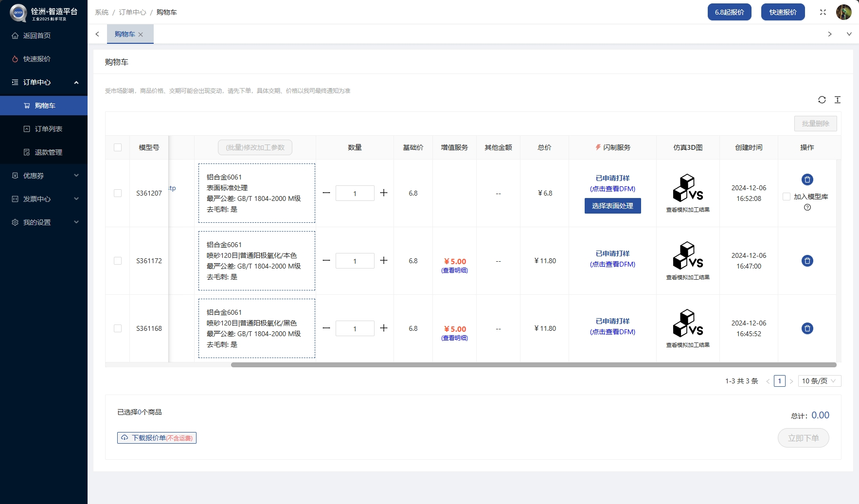Go to 订单列表 in the sidebar
The width and height of the screenshot is (859, 504).
pyautogui.click(x=48, y=129)
